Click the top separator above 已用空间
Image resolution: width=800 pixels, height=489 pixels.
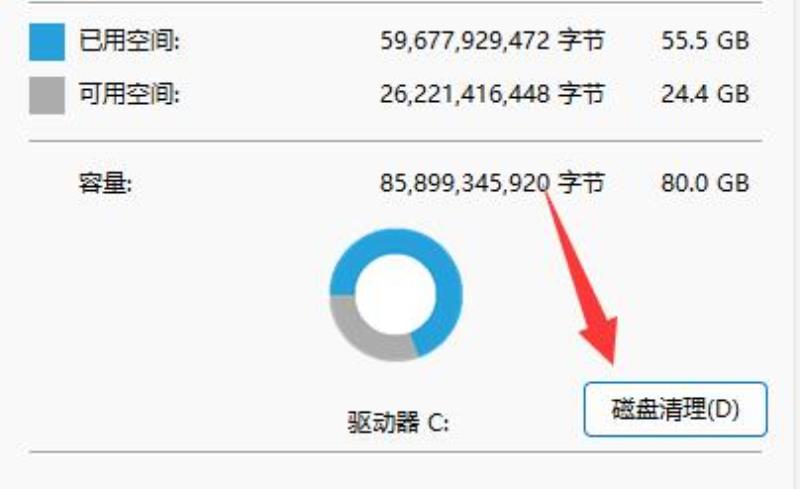[395, 2]
